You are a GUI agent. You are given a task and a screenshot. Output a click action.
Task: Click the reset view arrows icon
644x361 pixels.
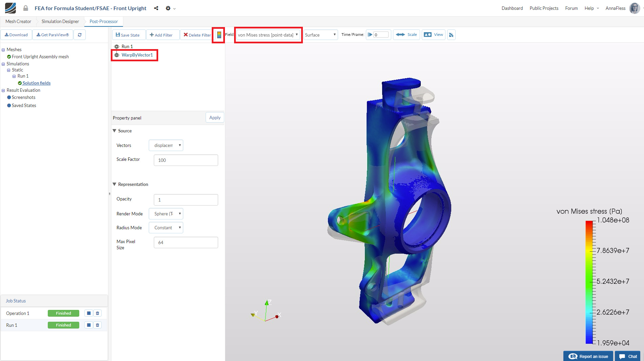click(x=451, y=35)
